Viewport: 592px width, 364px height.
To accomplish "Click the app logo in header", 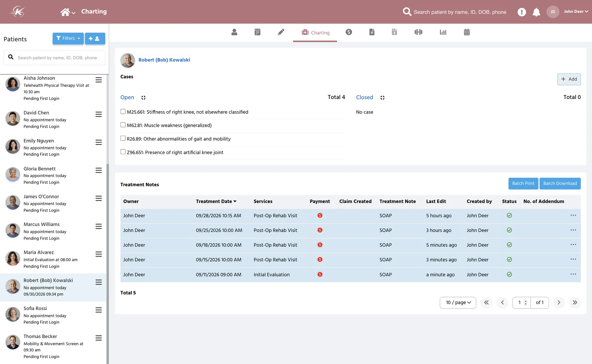I will (x=17, y=12).
